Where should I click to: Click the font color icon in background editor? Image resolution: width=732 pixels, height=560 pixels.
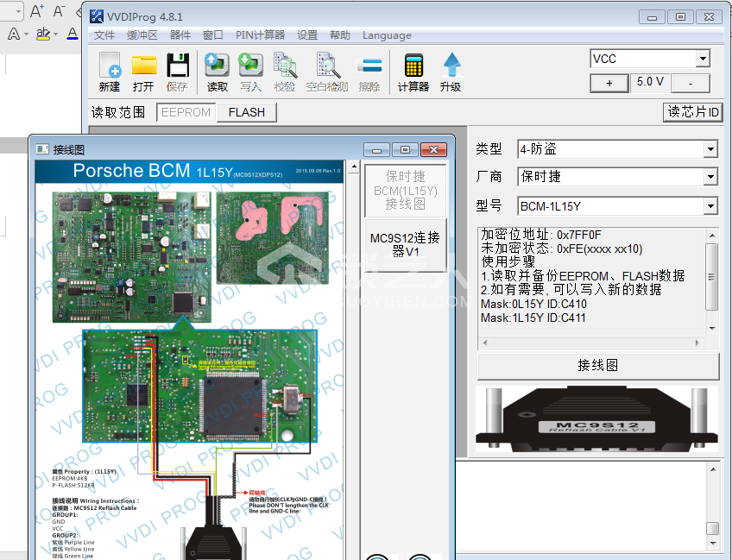click(72, 34)
